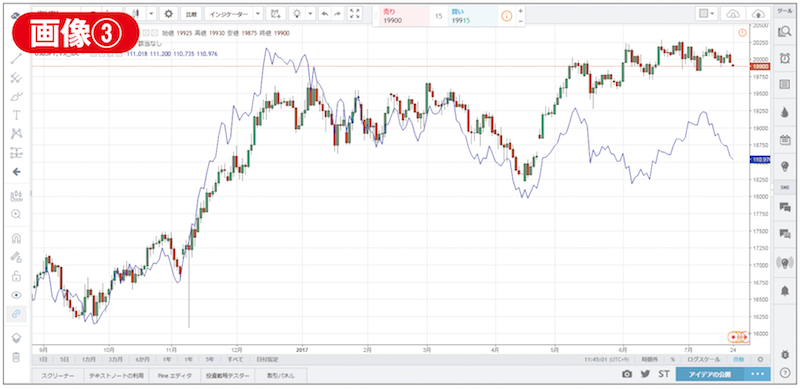The width and height of the screenshot is (800, 389).
Task: Click the ST StockTwits icon
Action: [x=663, y=374]
